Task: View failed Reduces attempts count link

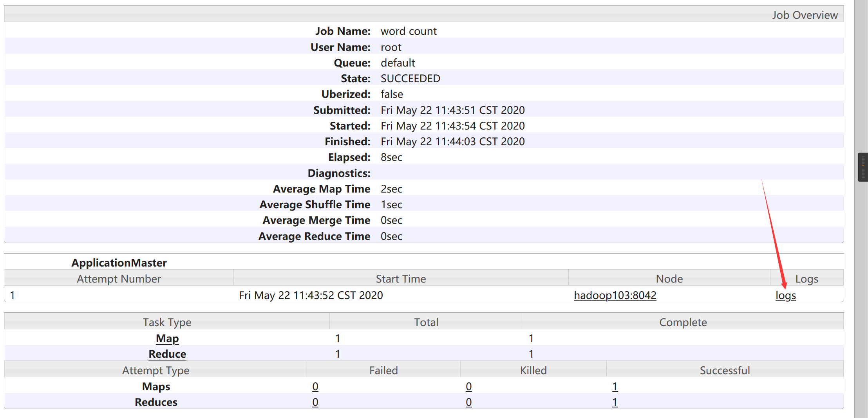Action: 315,402
